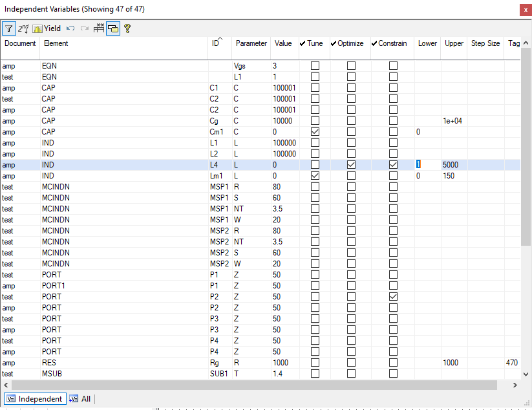The width and height of the screenshot is (532, 410).
Task: Uncheck Optimize for the L4 inductor
Action: (351, 165)
